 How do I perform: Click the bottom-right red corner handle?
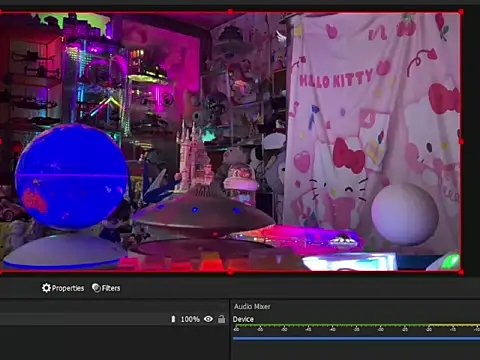click(461, 272)
